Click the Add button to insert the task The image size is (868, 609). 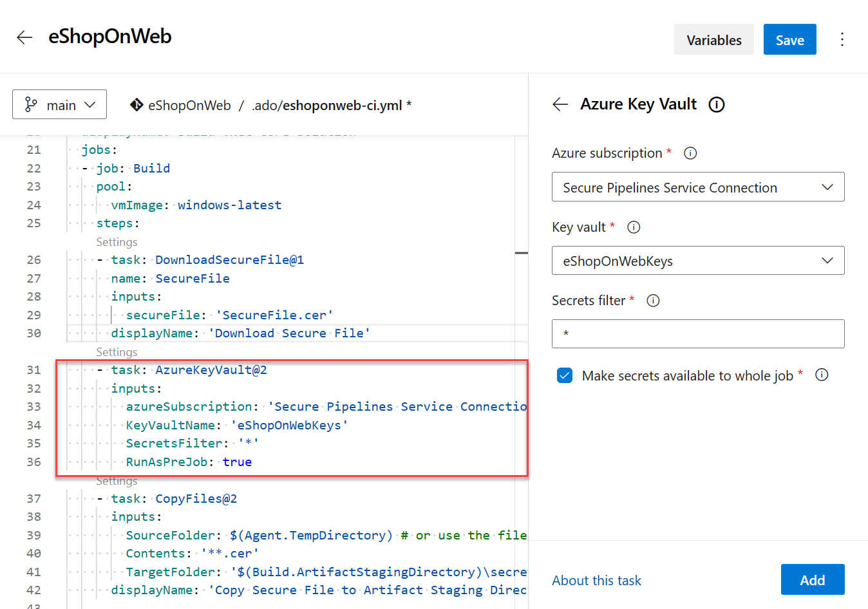(813, 579)
